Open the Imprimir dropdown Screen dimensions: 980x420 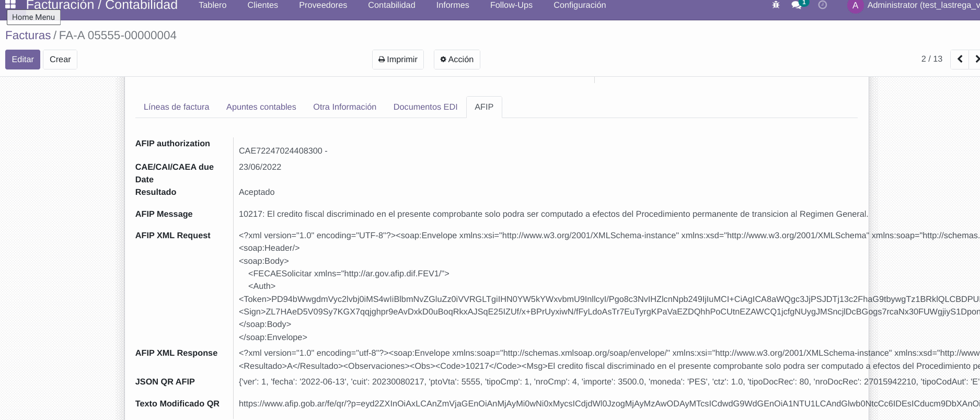(398, 60)
